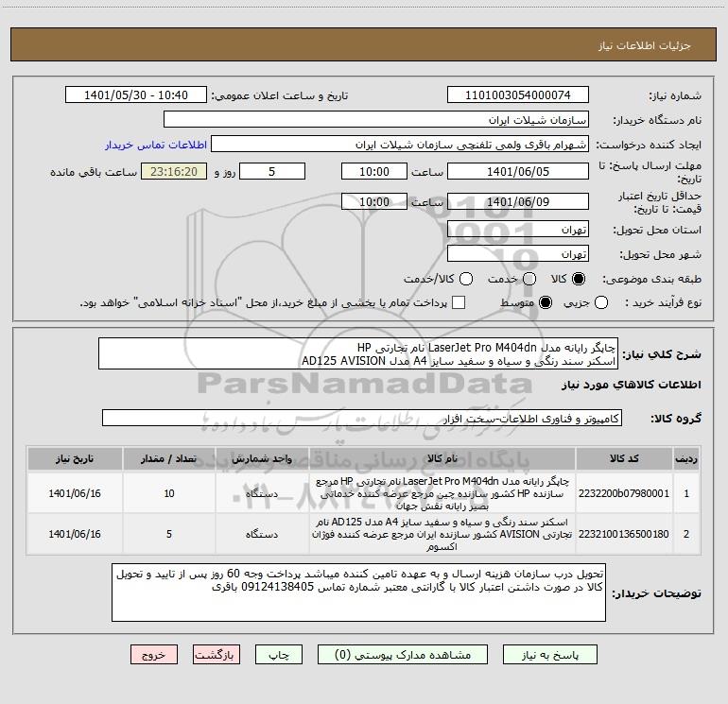Click the AVISION AD125 scanner item name cell
This screenshot has height=704, width=728.
442,534
